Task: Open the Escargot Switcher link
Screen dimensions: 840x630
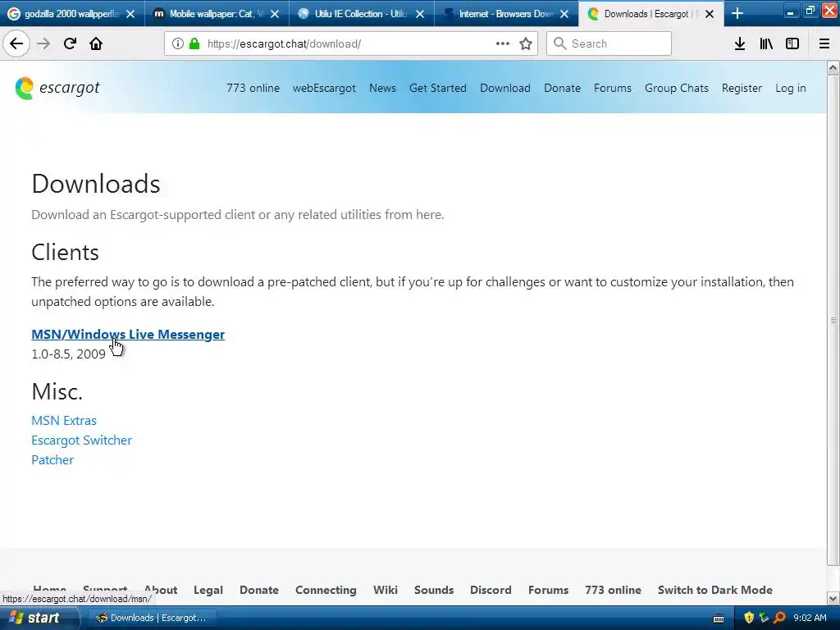Action: [81, 441]
